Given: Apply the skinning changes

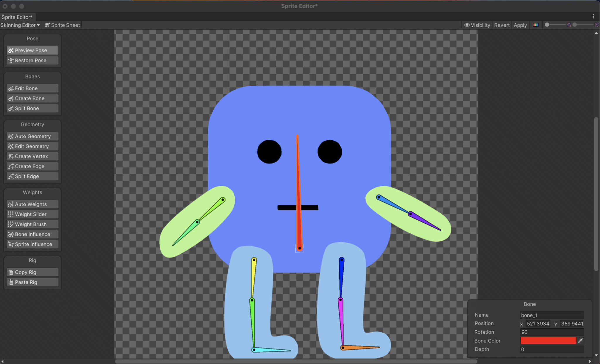Looking at the screenshot, I should 520,25.
